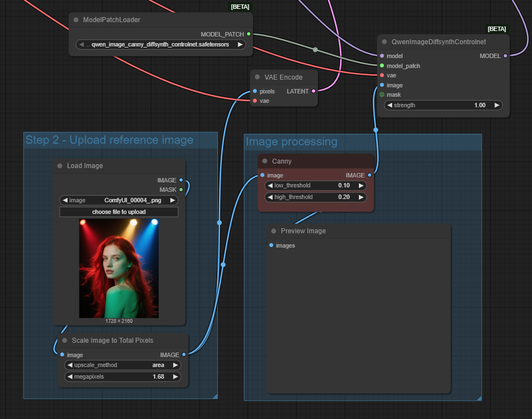
Task: Click the MODEL_PATCH output socket
Action: point(249,34)
